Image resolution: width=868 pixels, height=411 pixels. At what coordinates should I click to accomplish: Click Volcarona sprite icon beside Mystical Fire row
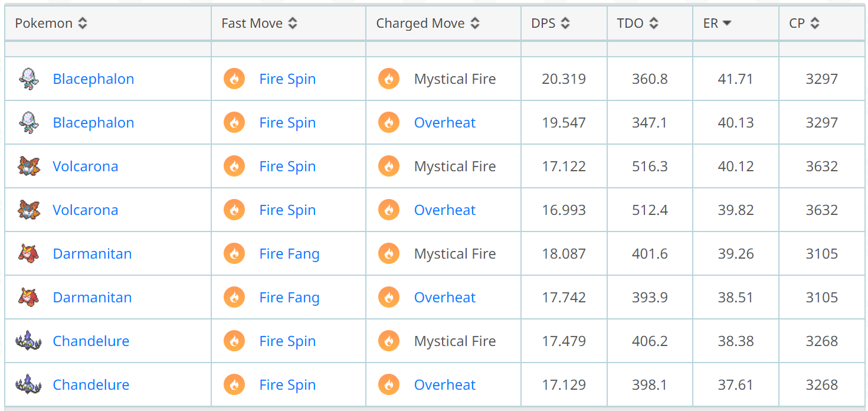point(28,166)
